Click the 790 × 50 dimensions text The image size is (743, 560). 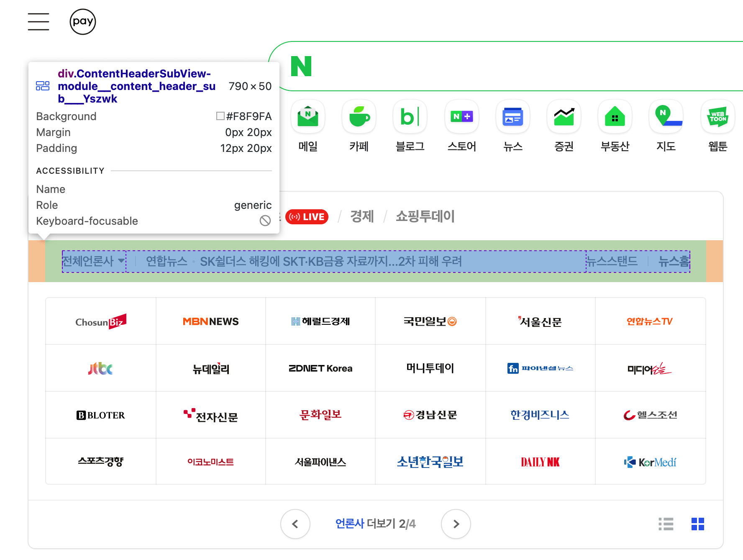coord(250,86)
